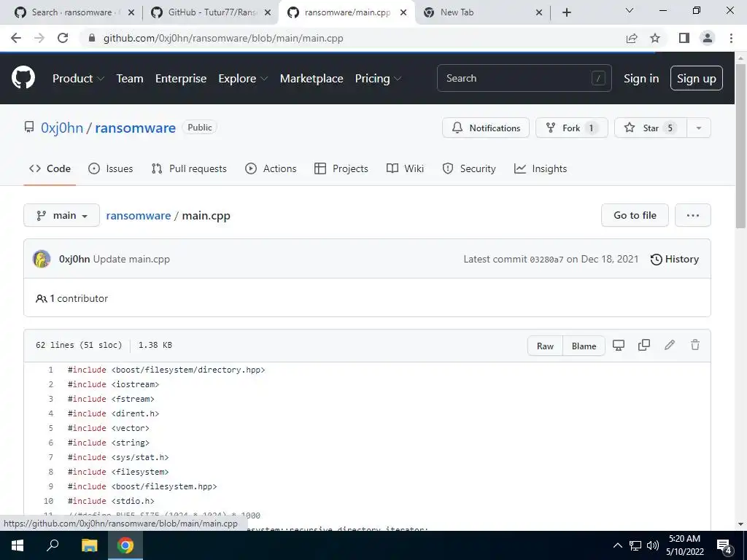Click the Go to file button

pos(635,215)
